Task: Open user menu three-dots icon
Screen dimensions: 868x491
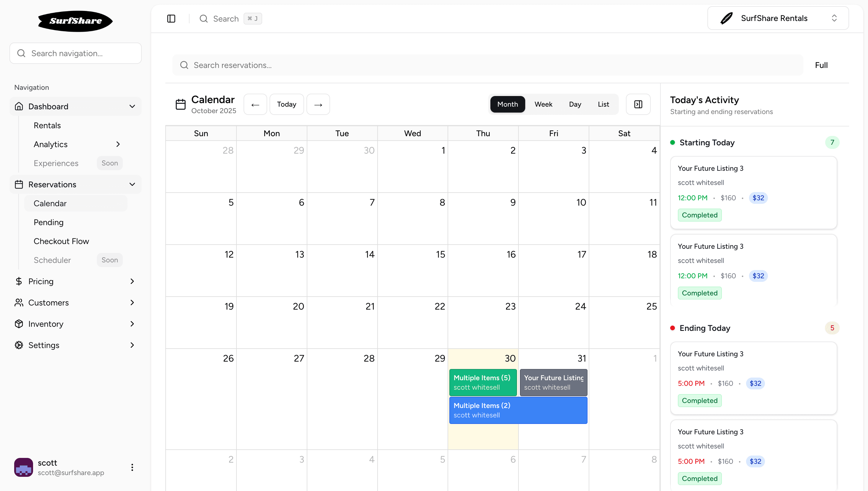Action: [x=132, y=467]
